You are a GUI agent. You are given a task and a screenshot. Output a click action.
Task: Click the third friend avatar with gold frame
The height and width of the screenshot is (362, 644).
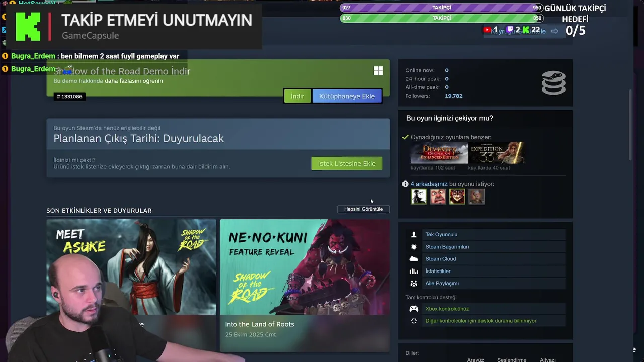(457, 197)
